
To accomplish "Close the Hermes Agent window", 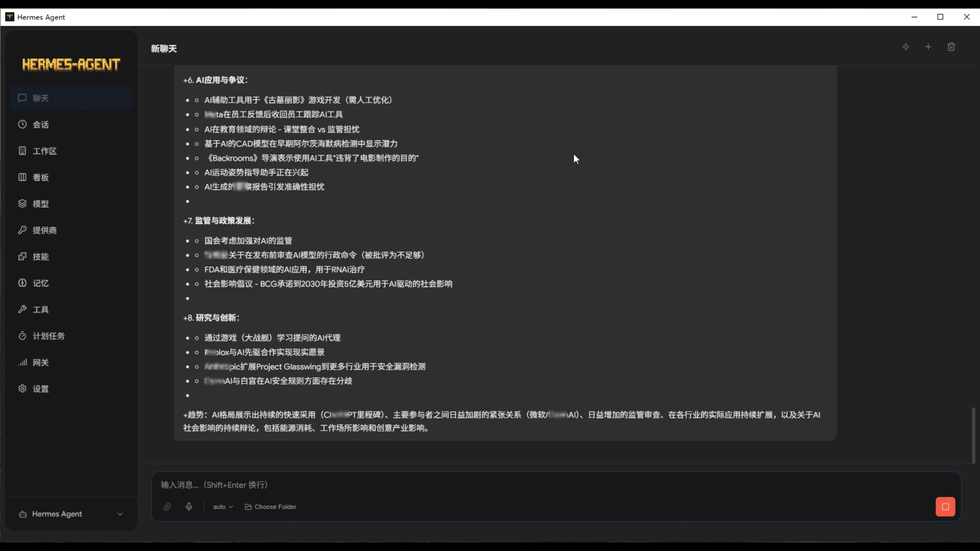I will tap(967, 17).
